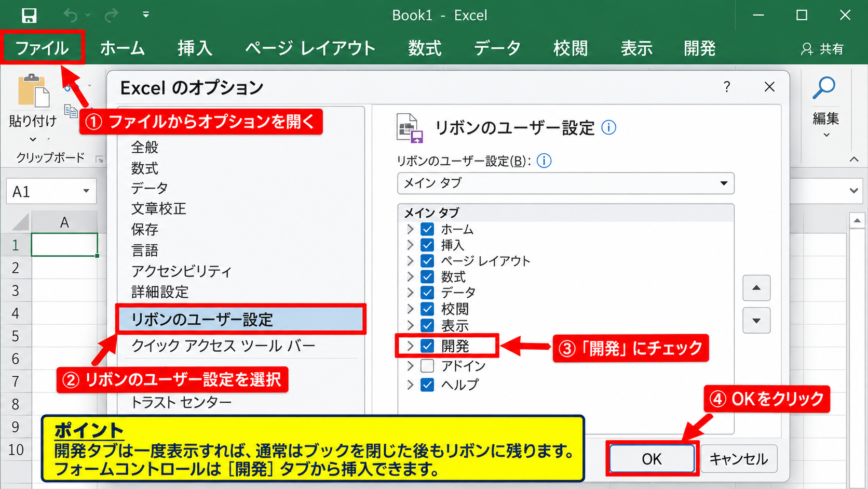Image resolution: width=868 pixels, height=489 pixels.
Task: Close the Excel のオプション dialog
Action: pos(769,87)
